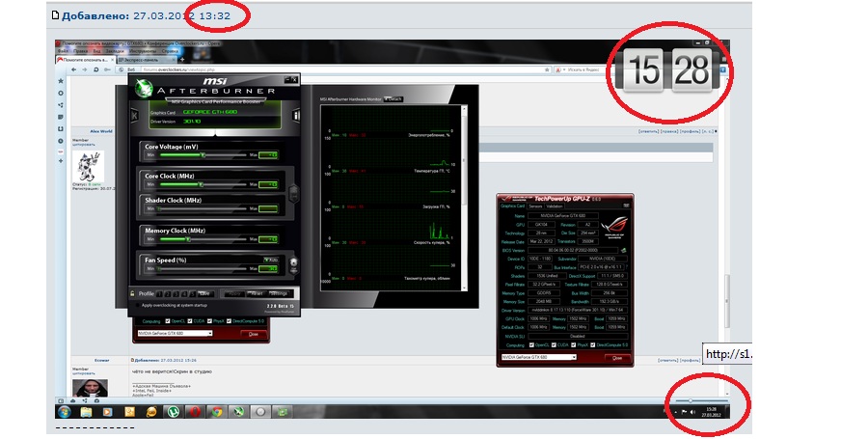
Task: Switch to GPU-Z Sensors tab
Action: click(535, 206)
